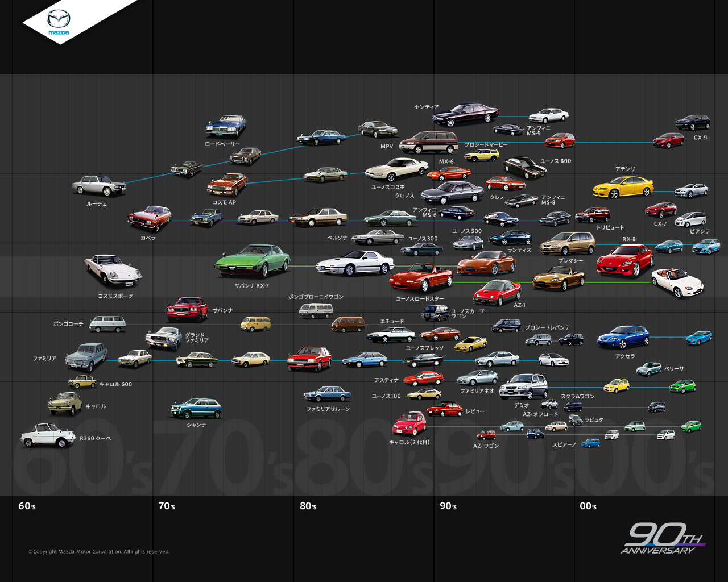Select the gold プレマシー minivan image
This screenshot has width=728, height=582.
568,243
